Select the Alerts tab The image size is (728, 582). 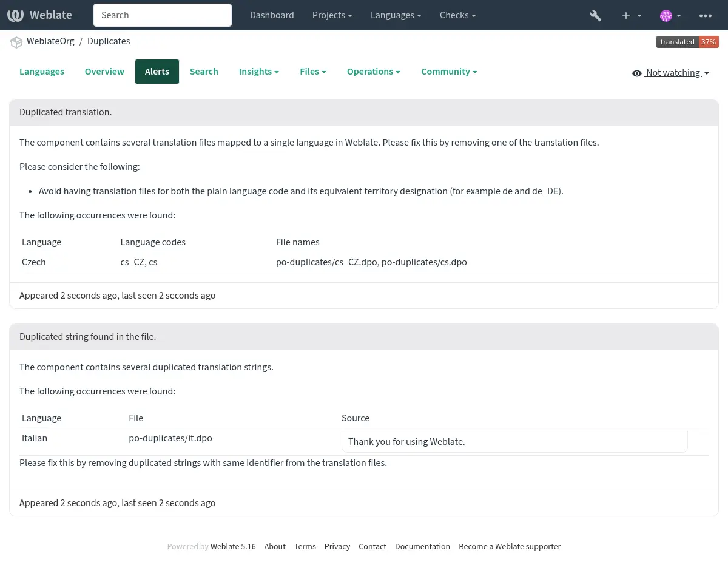coord(157,72)
